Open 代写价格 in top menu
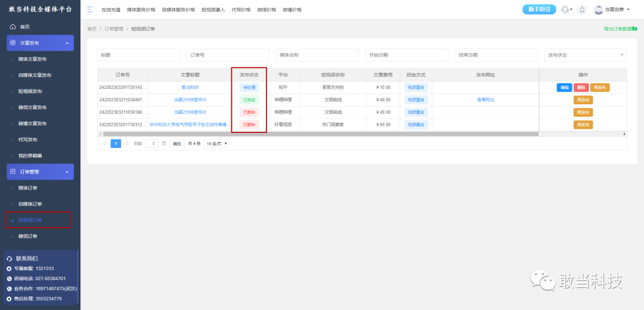Image resolution: width=644 pixels, height=310 pixels. point(241,10)
